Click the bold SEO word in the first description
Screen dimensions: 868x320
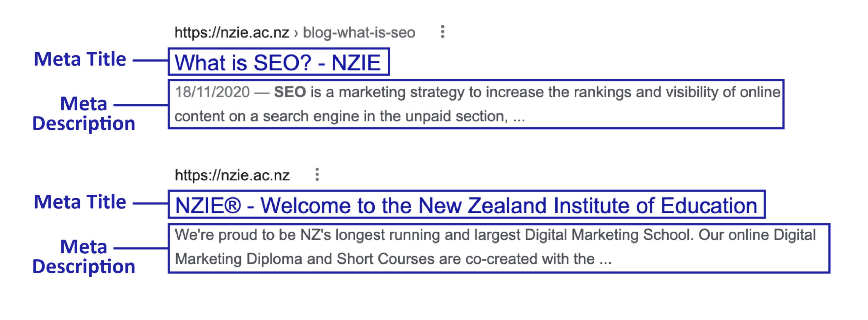pos(290,92)
